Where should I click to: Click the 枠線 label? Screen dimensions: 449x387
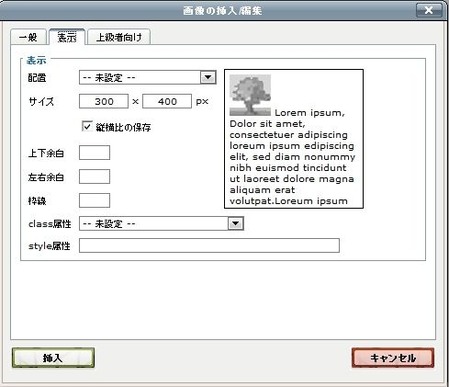37,201
